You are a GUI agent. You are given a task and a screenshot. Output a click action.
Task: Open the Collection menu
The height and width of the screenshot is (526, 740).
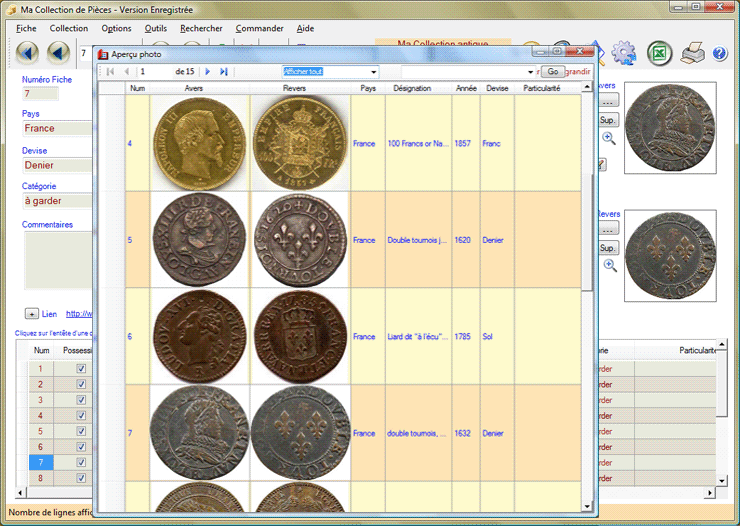tap(69, 28)
